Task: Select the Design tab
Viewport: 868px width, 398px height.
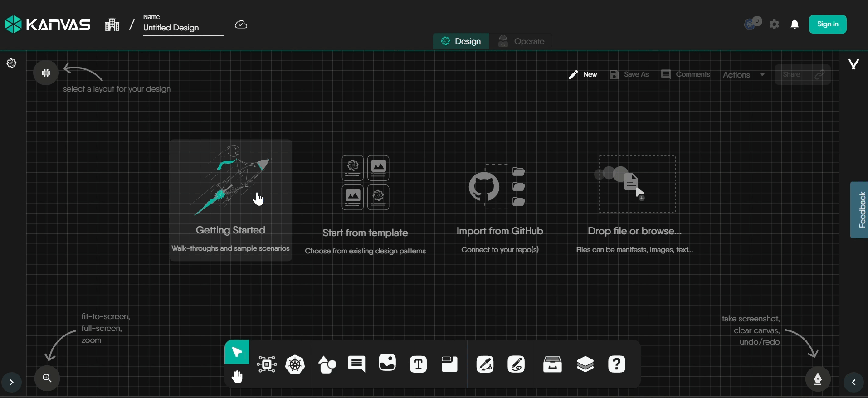Action: point(461,41)
